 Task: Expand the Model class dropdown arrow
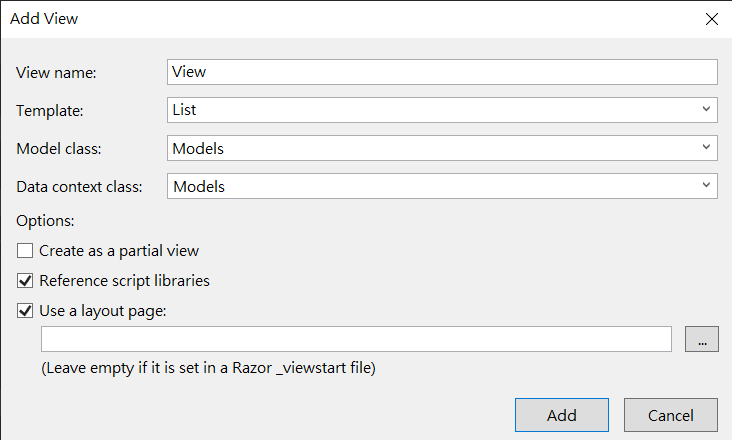[706, 148]
